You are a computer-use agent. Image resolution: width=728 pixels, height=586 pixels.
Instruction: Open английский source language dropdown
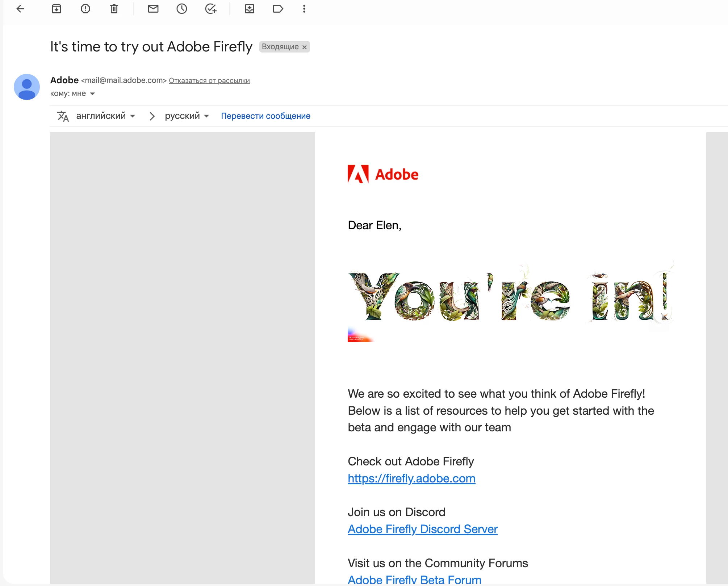click(105, 116)
